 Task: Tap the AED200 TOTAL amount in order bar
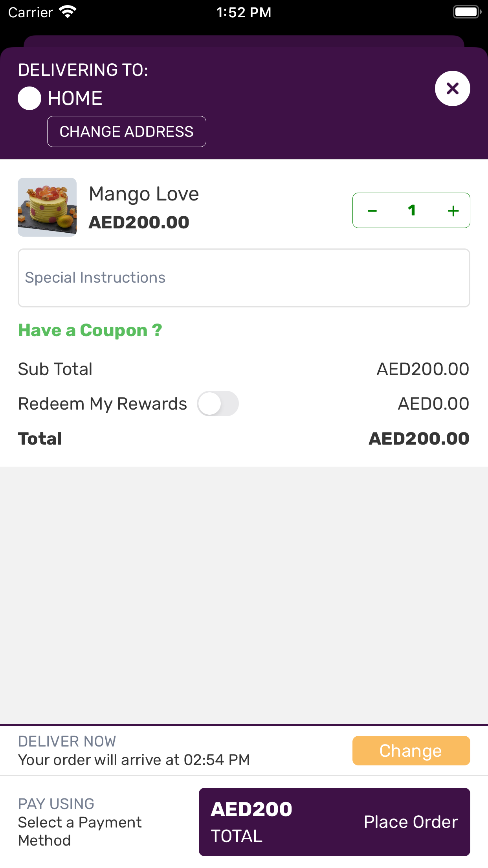251,822
